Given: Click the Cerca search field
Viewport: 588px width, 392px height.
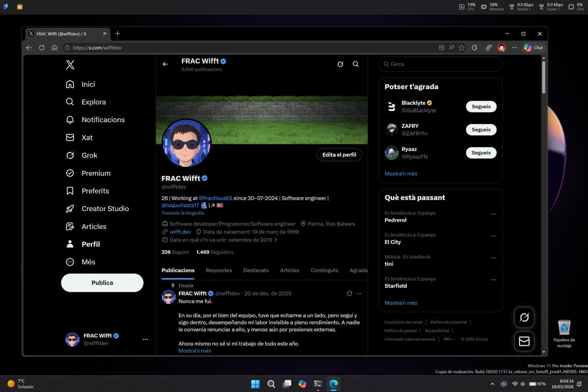Looking at the screenshot, I should (441, 64).
